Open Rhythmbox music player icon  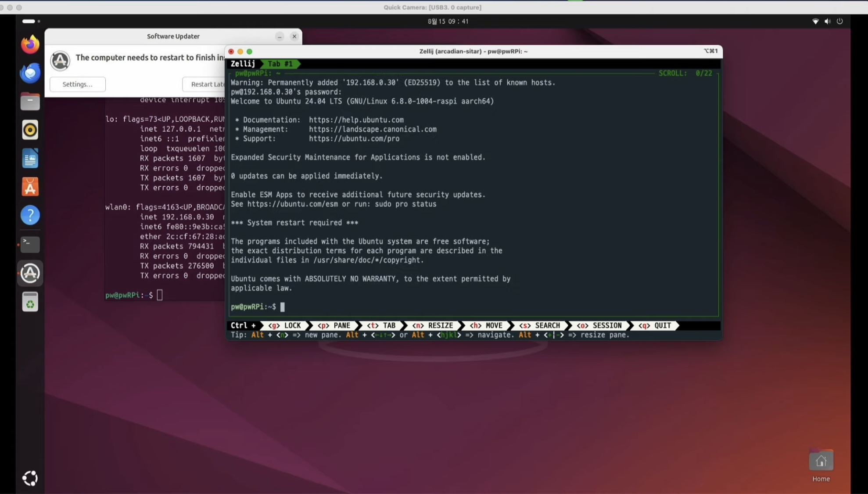pyautogui.click(x=30, y=130)
